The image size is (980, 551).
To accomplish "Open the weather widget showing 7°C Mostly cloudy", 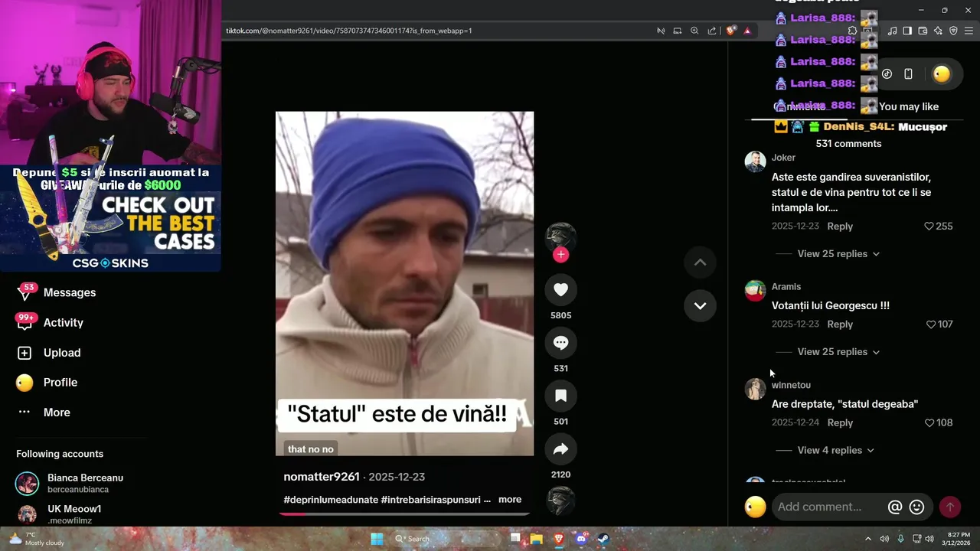I will point(37,539).
